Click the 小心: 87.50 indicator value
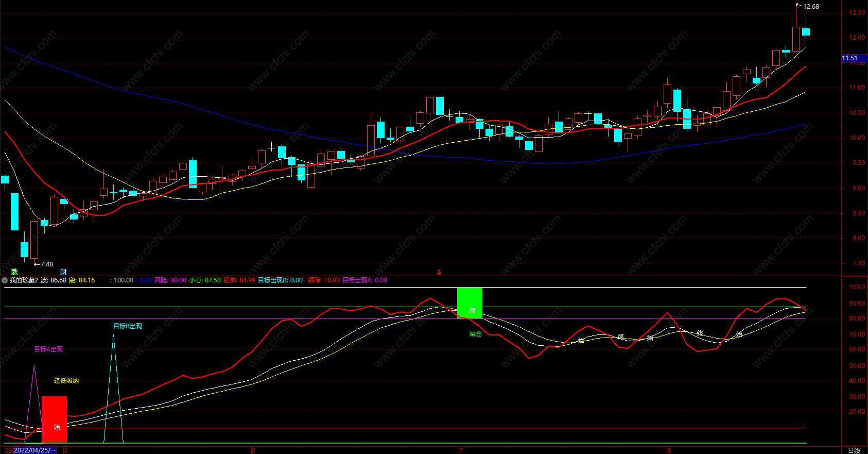Viewport: 868px width, 454px height. 205,280
